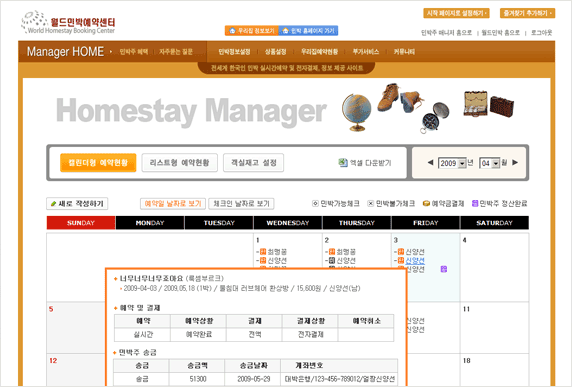The height and width of the screenshot is (387, 572).
Task: Open 우리집예약현황 menu
Action: click(320, 52)
